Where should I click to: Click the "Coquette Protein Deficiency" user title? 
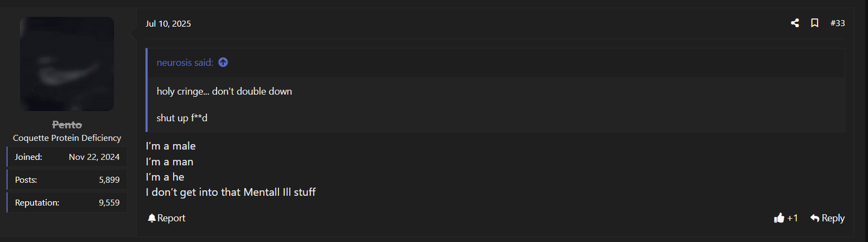click(67, 138)
